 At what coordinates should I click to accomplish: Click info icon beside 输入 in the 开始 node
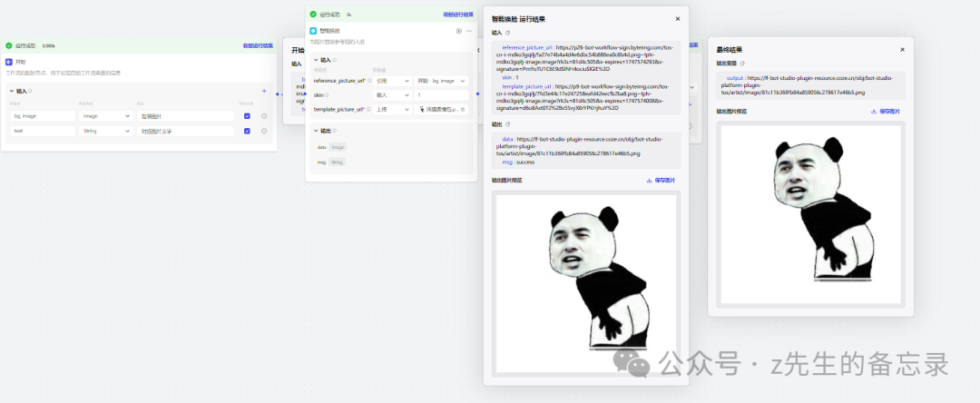(x=30, y=92)
